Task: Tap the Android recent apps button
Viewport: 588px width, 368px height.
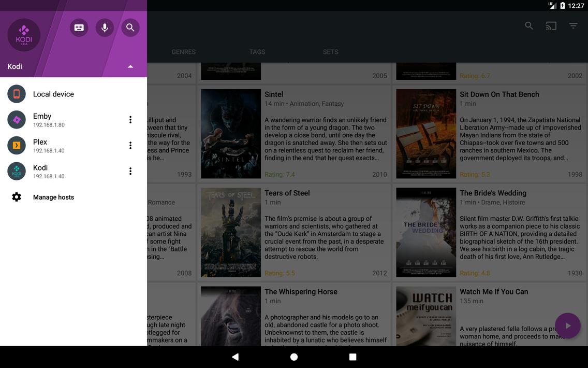Action: tap(352, 357)
